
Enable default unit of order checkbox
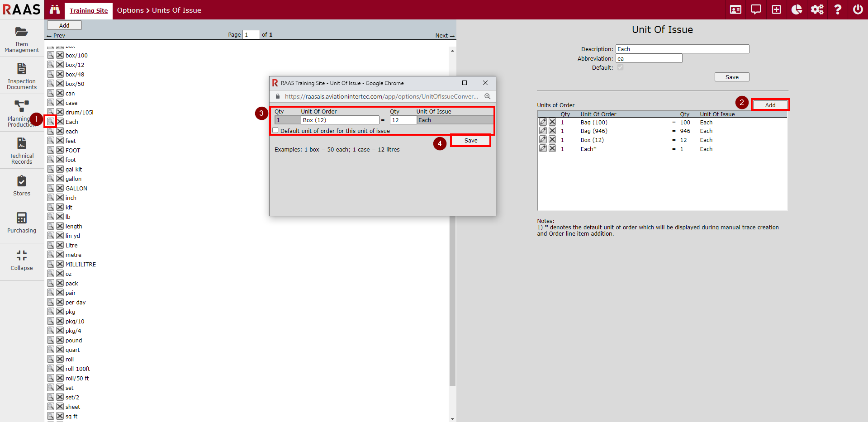pos(275,130)
